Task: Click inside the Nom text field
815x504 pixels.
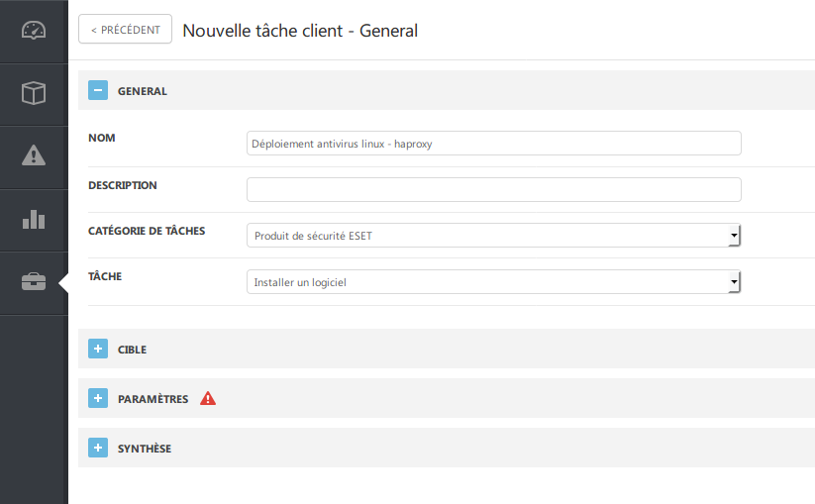Action: pos(493,144)
